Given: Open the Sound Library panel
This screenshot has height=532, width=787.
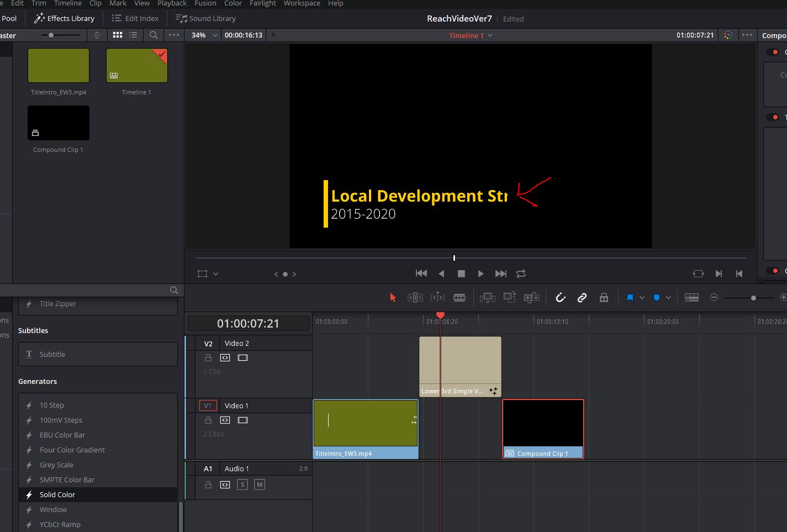Looking at the screenshot, I should click(205, 18).
